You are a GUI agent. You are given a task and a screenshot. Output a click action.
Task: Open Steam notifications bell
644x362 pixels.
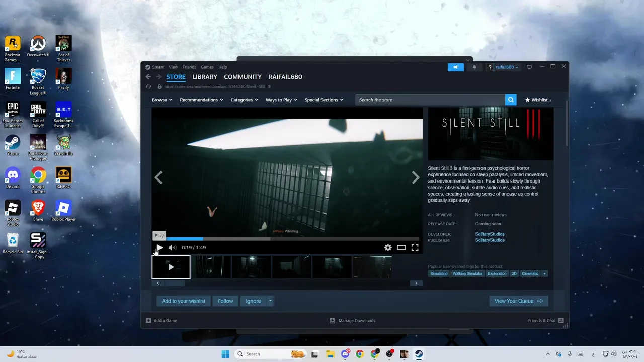474,67
